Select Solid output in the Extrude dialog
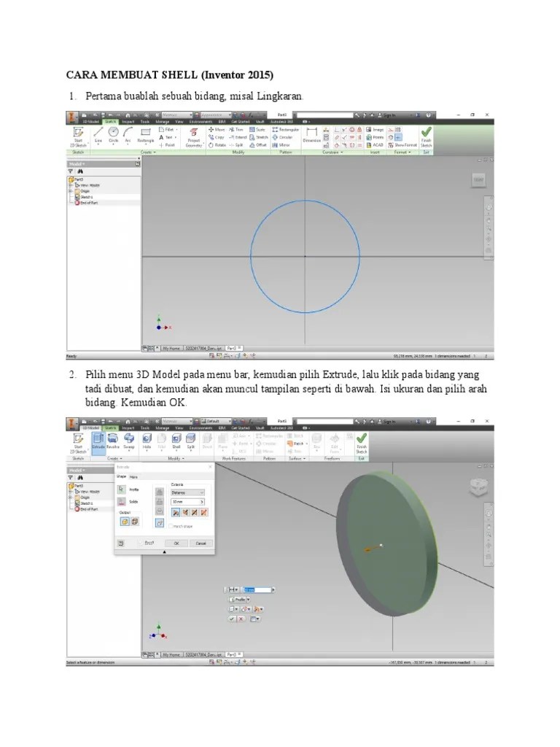 pos(125,522)
